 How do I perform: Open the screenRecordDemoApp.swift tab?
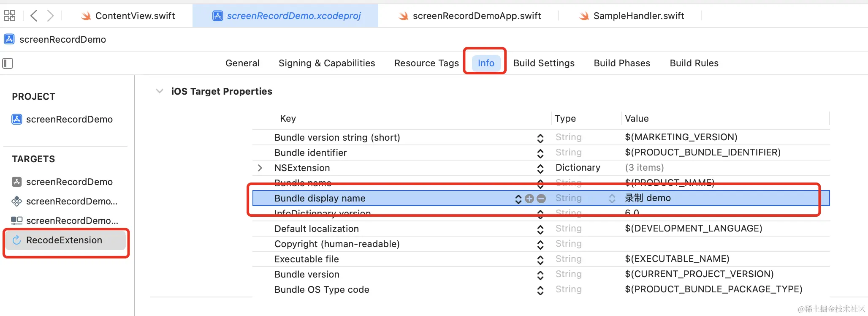coord(469,16)
